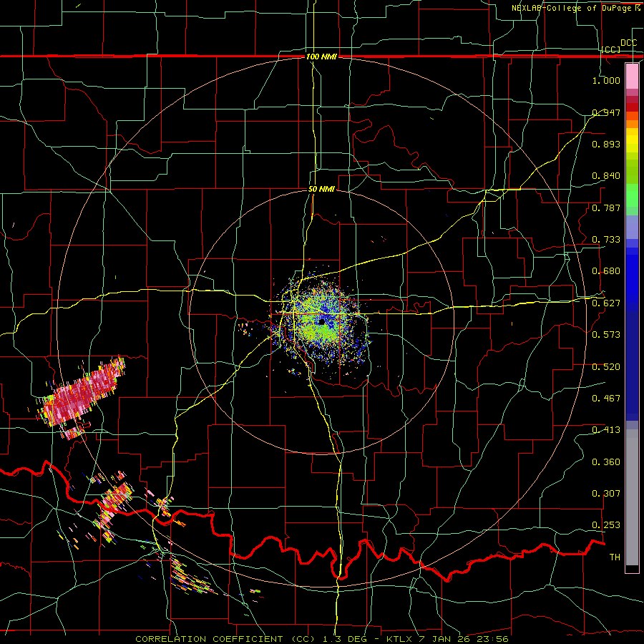This screenshot has height=644, width=644.
Task: Select the 0.467 legend value
Action: pyautogui.click(x=606, y=399)
